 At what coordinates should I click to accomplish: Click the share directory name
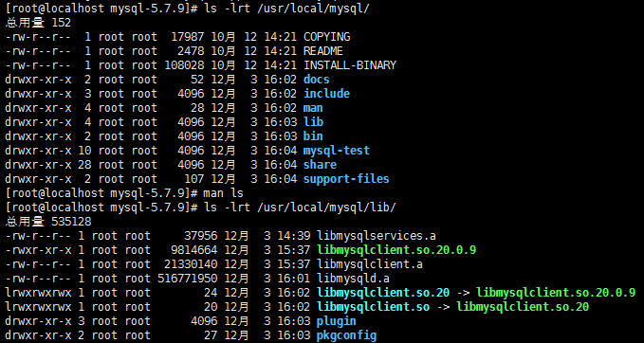point(320,165)
